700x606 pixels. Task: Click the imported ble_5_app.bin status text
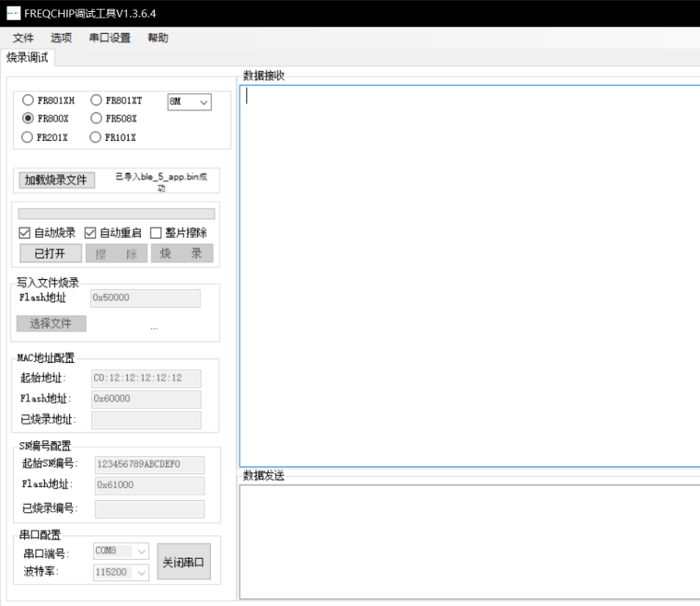point(161,181)
